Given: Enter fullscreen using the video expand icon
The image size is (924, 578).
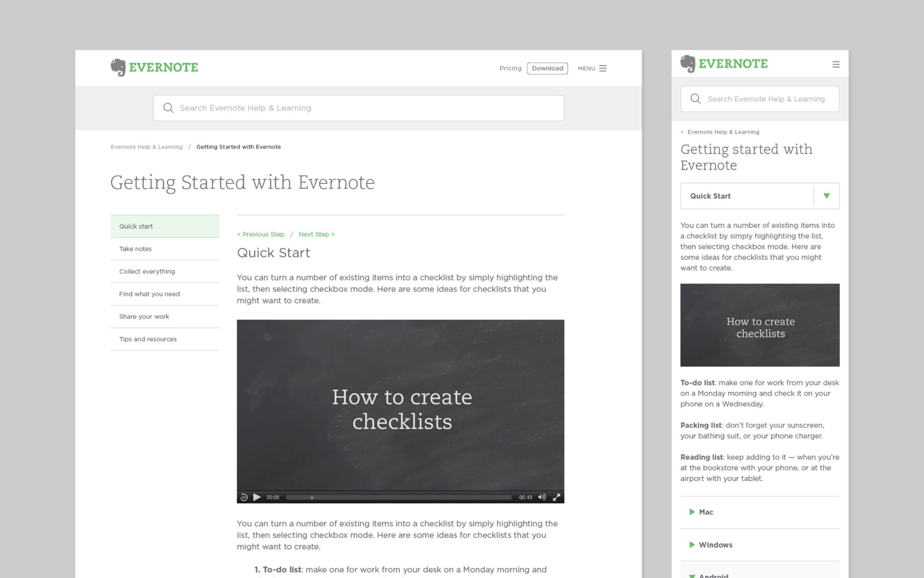Looking at the screenshot, I should 556,497.
